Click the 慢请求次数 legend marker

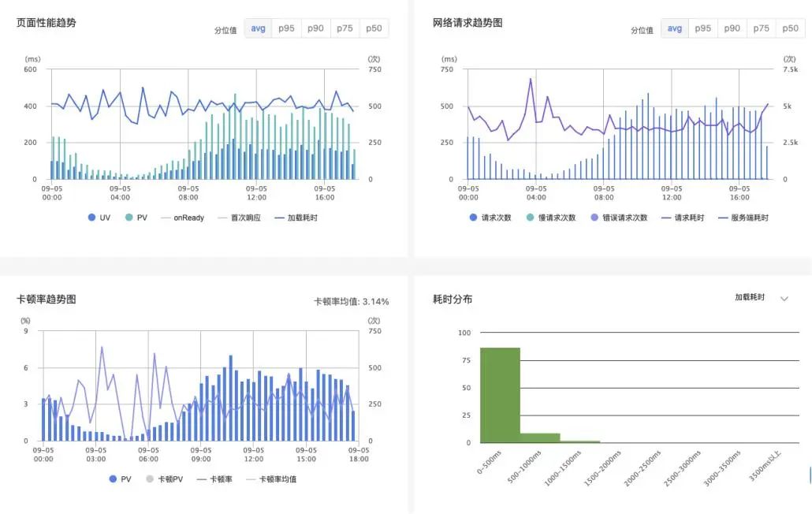click(x=530, y=218)
